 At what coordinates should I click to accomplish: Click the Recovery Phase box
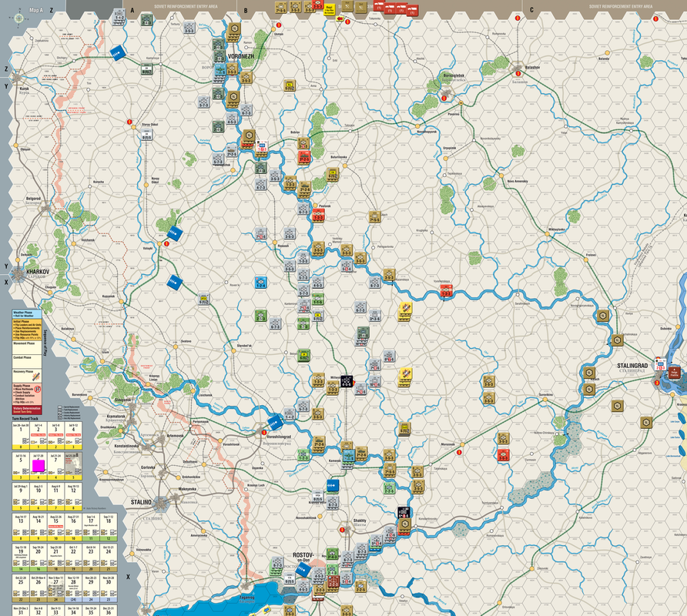click(27, 377)
